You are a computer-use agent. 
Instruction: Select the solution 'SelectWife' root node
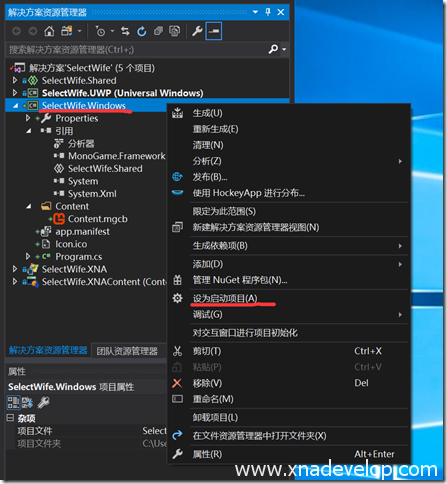click(x=92, y=68)
